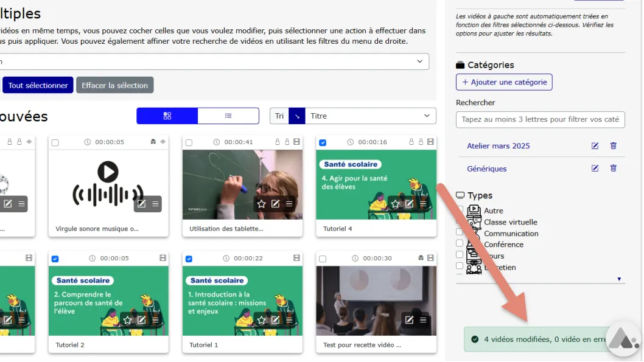The image size is (644, 362).
Task: Open menu for Virgule sonore musique video
Action: click(155, 204)
